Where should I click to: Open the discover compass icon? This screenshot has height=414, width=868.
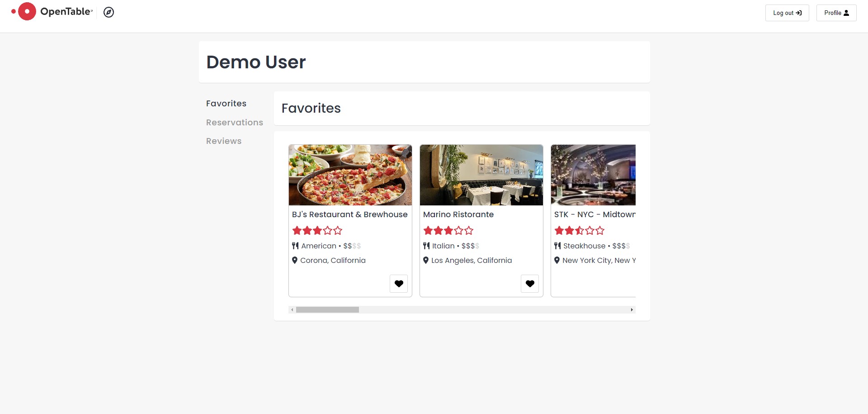click(108, 12)
